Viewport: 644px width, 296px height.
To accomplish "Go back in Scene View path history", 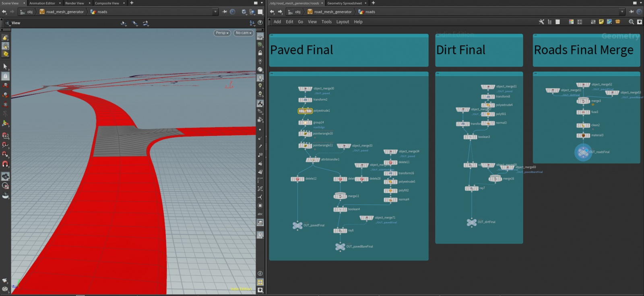I will tap(4, 12).
